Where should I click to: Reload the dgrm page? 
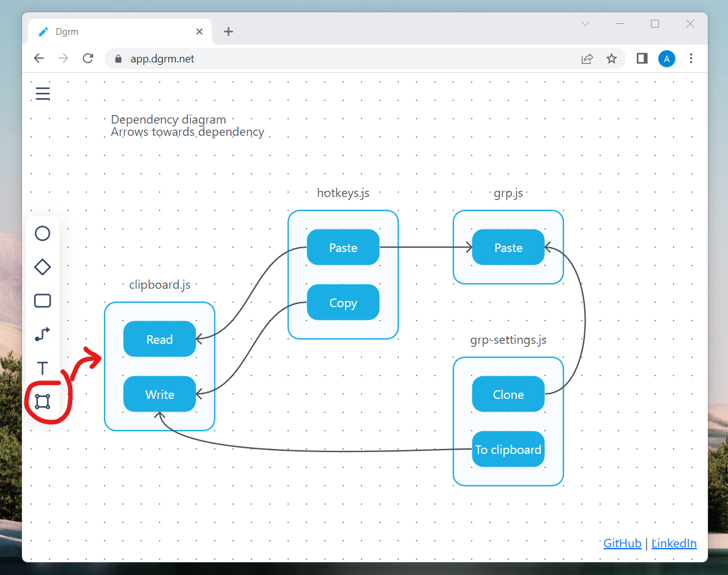tap(87, 58)
